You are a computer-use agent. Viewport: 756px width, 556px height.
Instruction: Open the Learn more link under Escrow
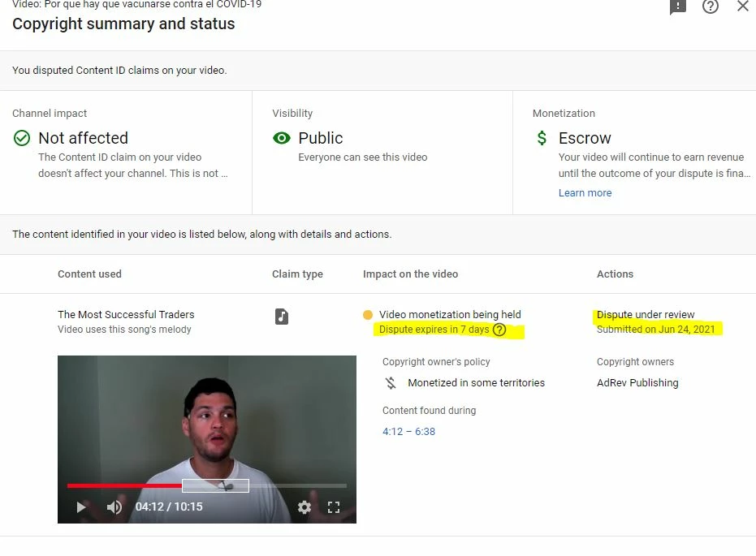click(x=585, y=192)
